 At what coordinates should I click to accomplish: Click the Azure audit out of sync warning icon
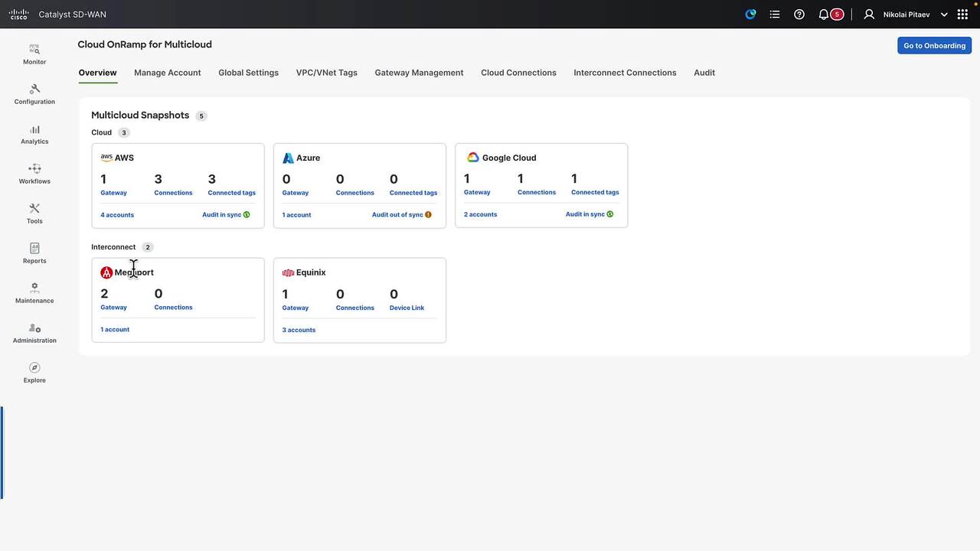(428, 215)
